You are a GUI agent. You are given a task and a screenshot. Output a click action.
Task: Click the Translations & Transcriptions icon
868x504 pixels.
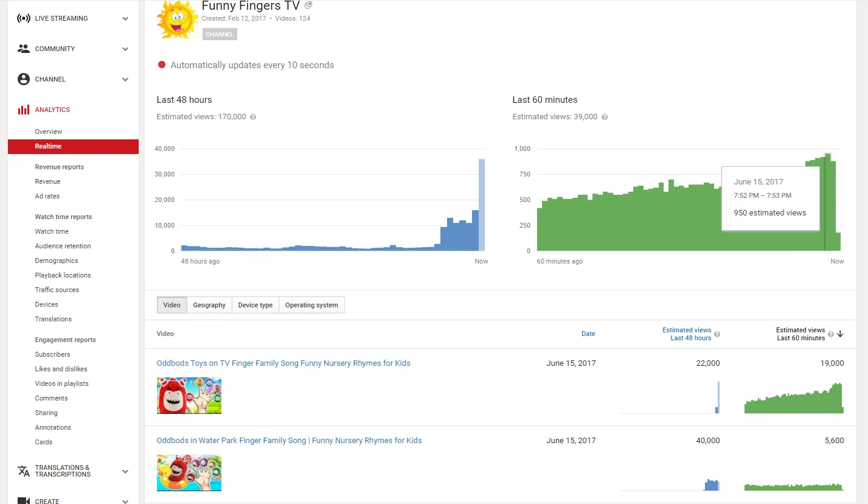click(23, 471)
